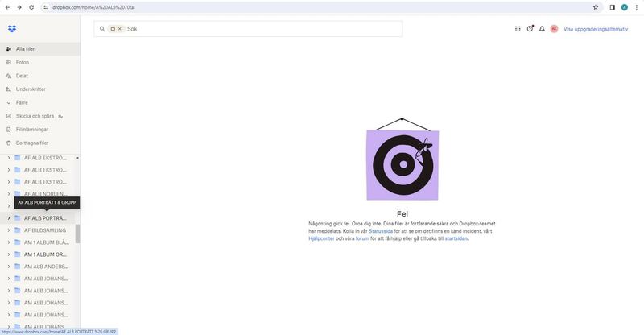Viewport: 644px width, 335px height.
Task: Expand the AF ALB NORLEN folder
Action: point(9,194)
